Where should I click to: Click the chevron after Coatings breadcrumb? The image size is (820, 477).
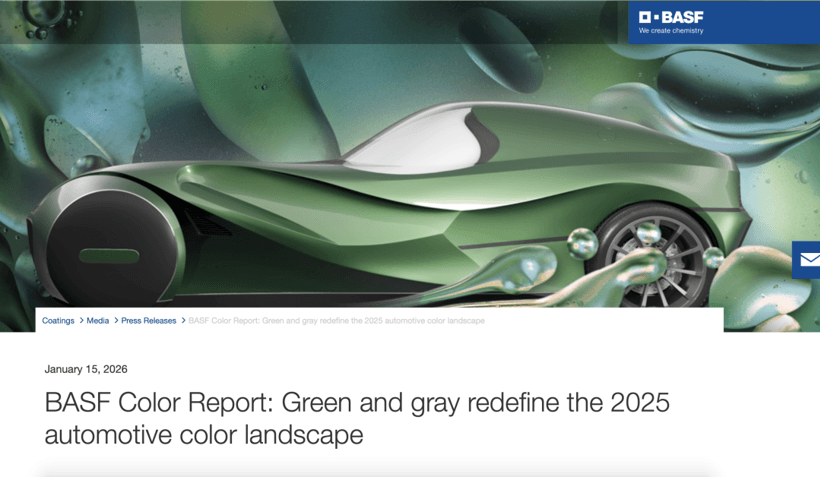pos(81,321)
